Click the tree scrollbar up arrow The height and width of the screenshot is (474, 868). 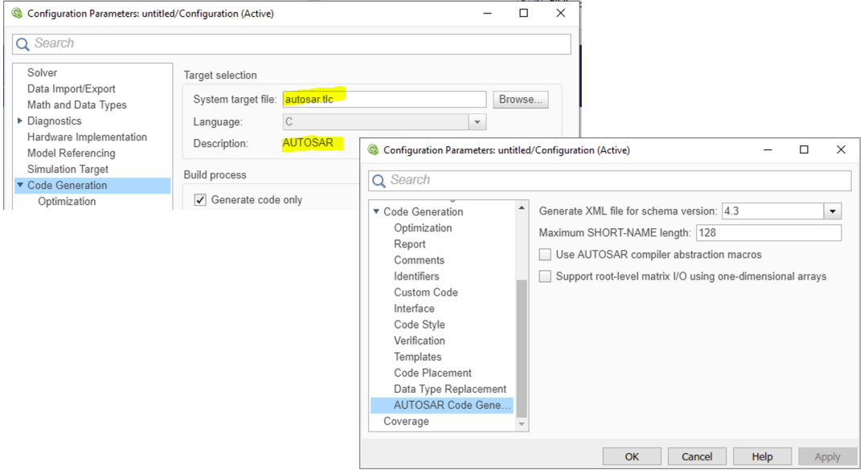click(522, 208)
